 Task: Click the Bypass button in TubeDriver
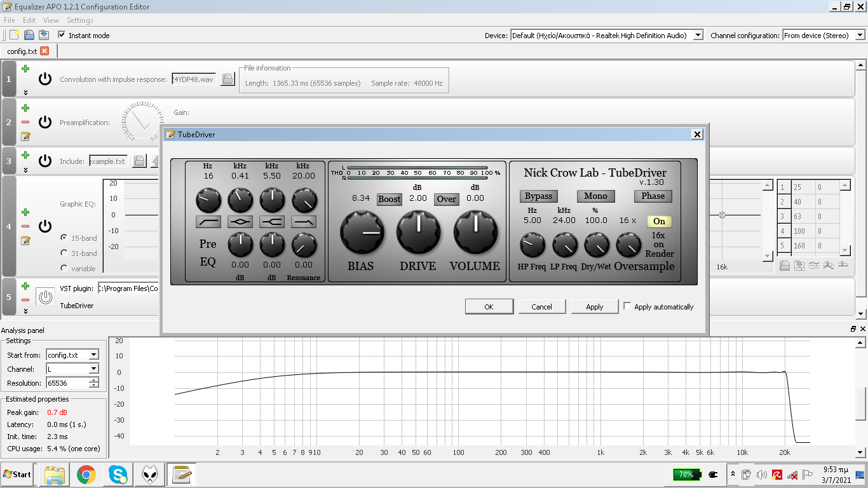coord(538,196)
